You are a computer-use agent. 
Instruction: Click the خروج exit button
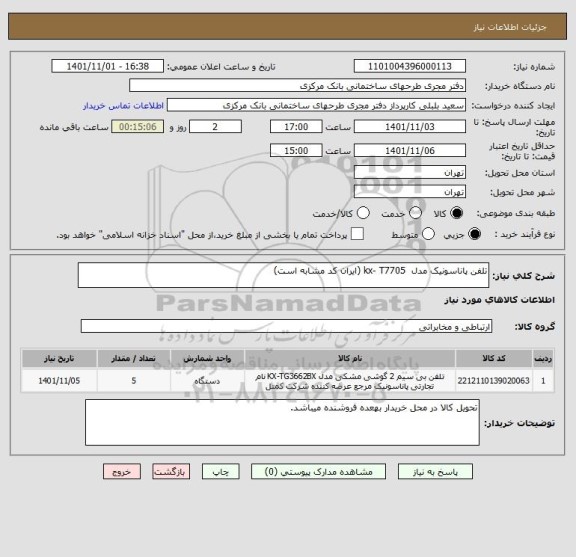(122, 472)
